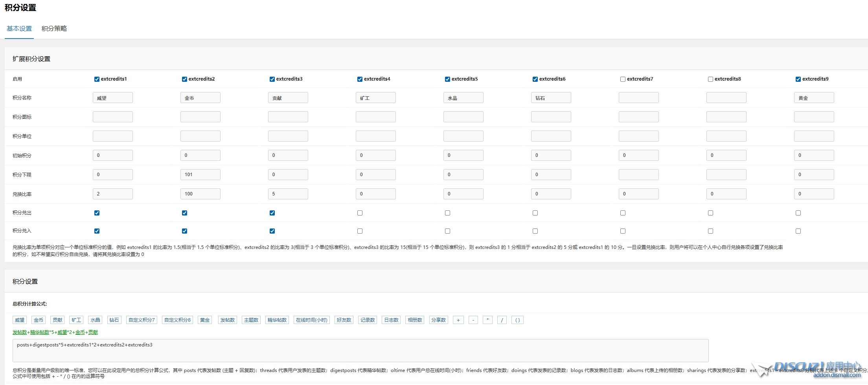Image resolution: width=868 pixels, height=385 pixels.
Task: Click 发帖数 in the green formula preview
Action: pos(20,332)
